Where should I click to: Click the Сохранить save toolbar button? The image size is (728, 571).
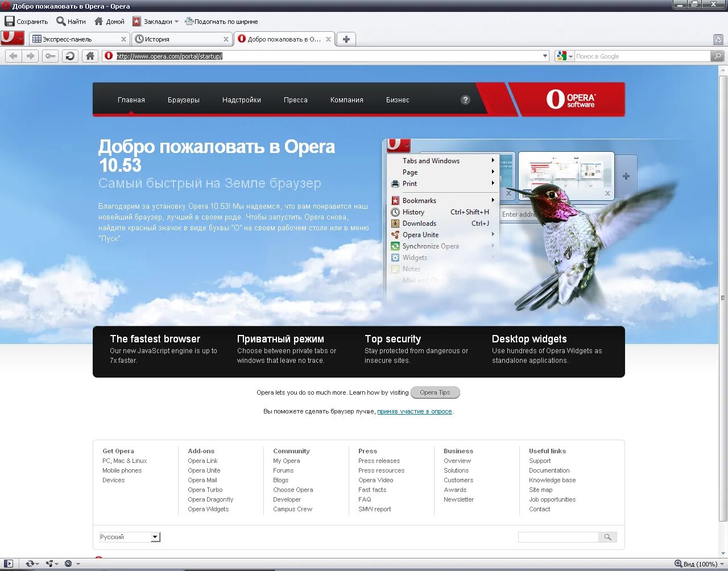pos(26,22)
